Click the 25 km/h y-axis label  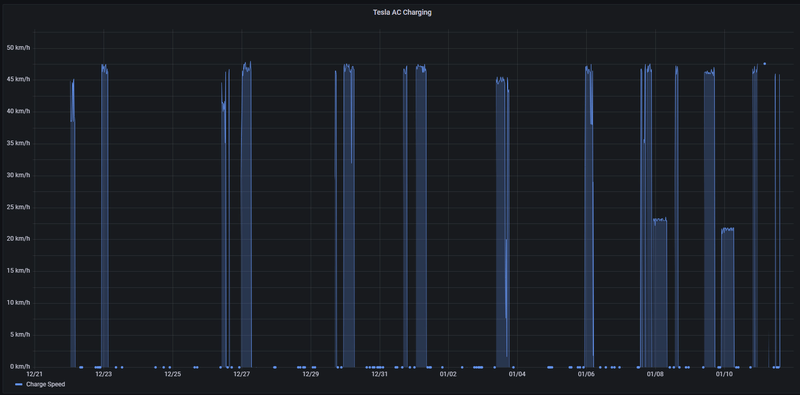pyautogui.click(x=18, y=207)
